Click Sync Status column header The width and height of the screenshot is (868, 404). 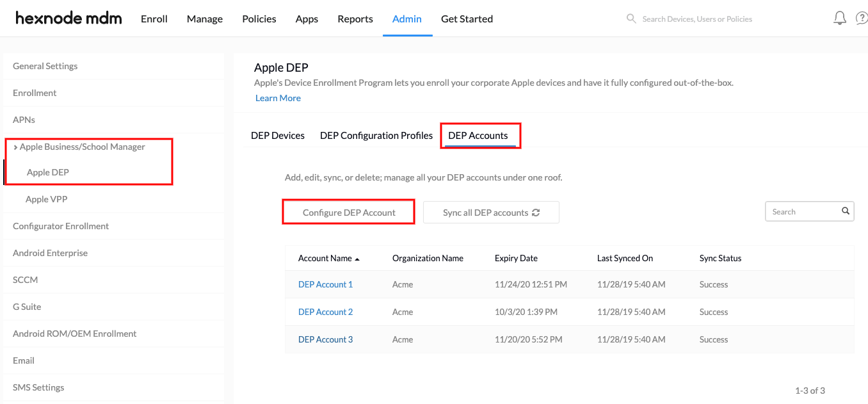pos(720,258)
